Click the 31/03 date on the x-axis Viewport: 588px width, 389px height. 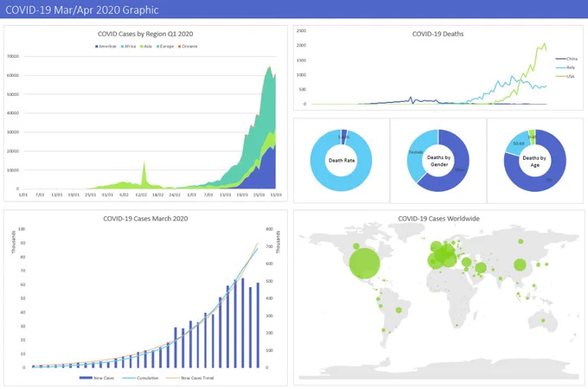pos(276,194)
